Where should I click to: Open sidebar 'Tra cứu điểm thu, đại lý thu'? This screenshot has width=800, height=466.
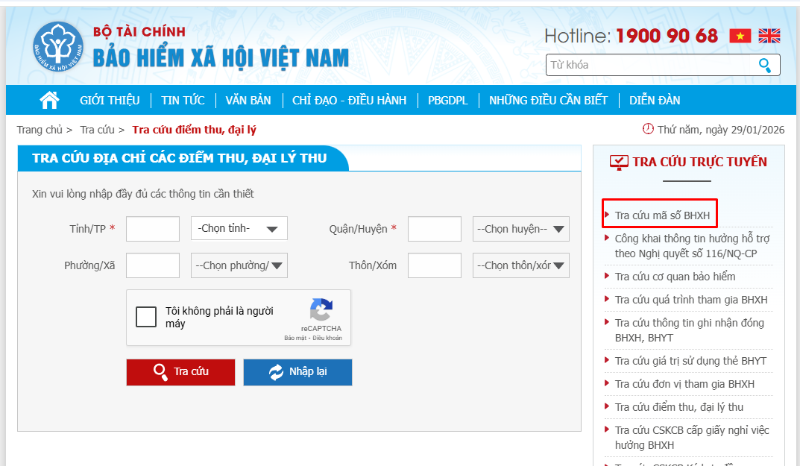point(679,407)
